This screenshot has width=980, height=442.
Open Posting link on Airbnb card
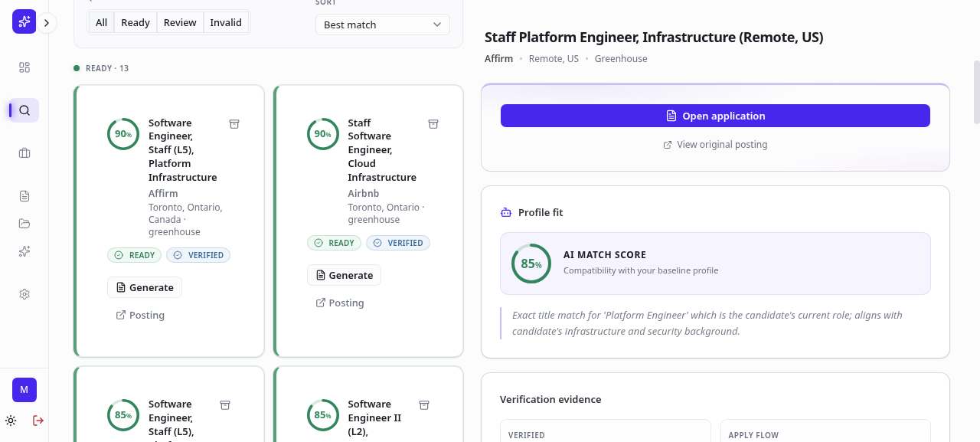click(x=340, y=303)
